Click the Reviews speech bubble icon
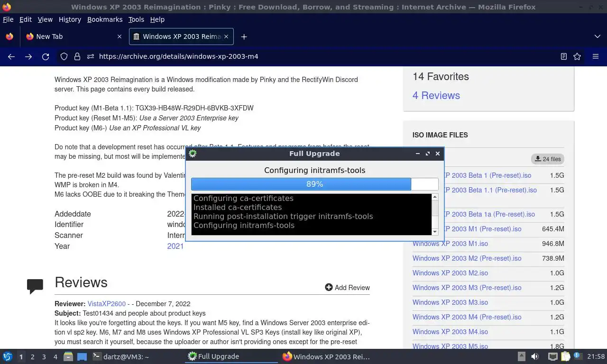 (35, 286)
